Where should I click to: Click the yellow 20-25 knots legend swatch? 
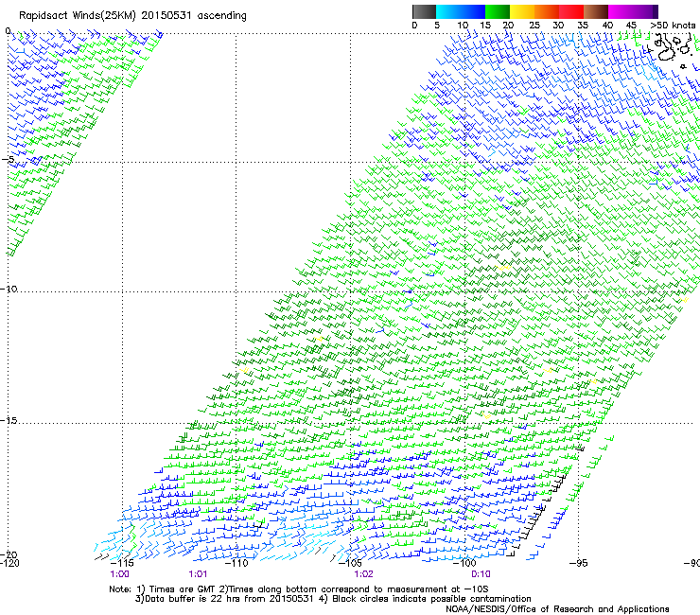coord(522,11)
